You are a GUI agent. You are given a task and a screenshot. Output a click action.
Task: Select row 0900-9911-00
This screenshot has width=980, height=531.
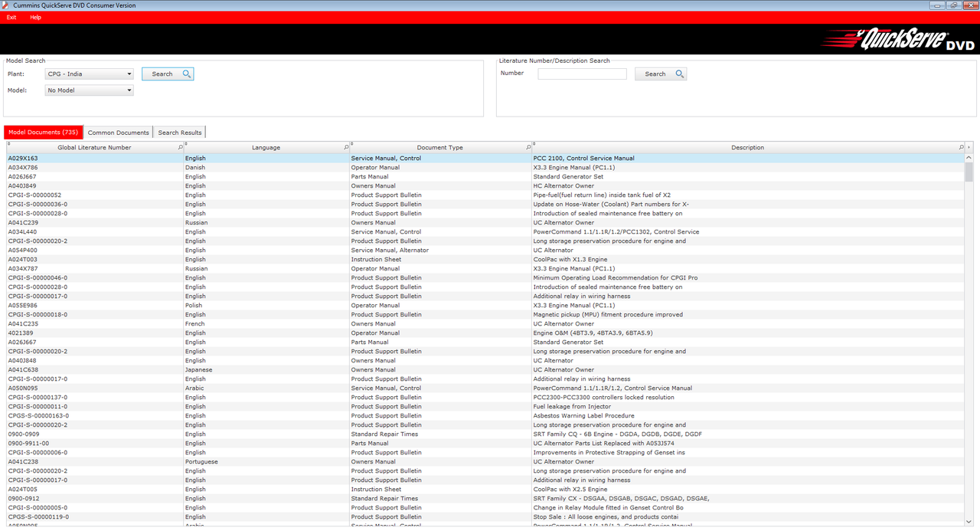pyautogui.click(x=485, y=444)
